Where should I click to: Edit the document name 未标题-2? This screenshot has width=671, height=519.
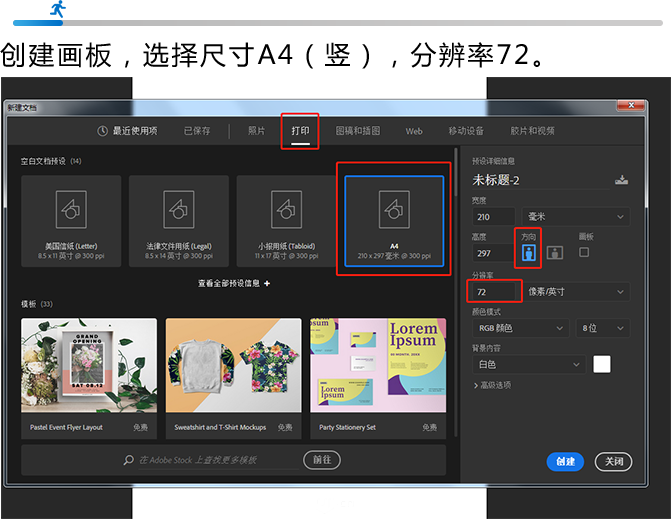540,180
